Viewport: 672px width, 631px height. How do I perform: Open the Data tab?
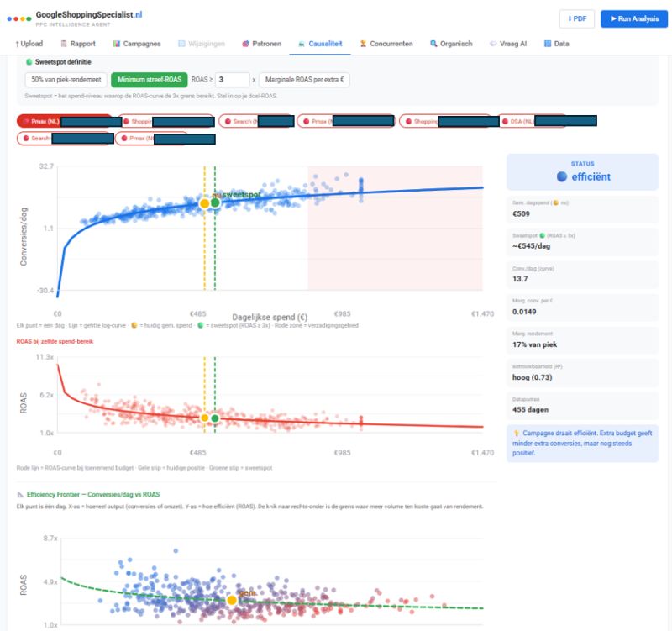pyautogui.click(x=556, y=44)
